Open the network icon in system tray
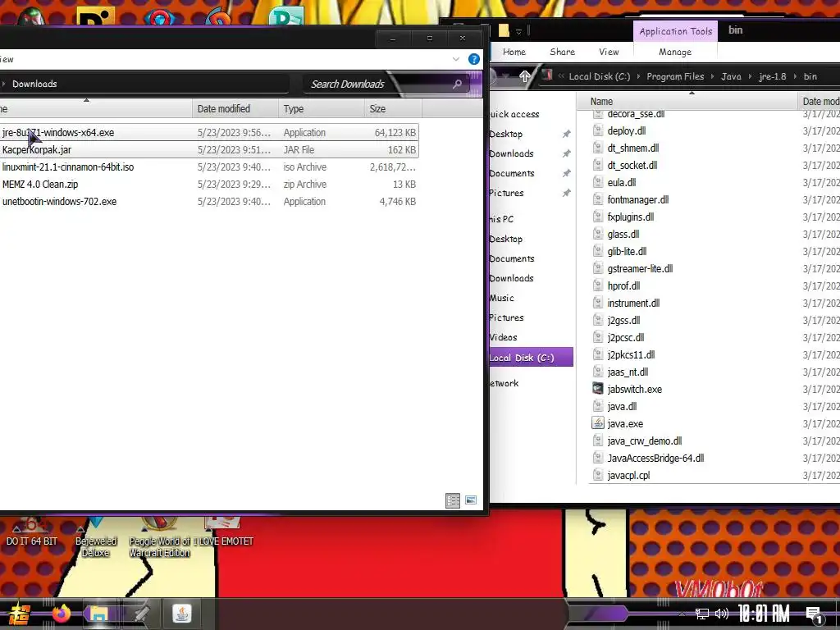 tap(702, 614)
